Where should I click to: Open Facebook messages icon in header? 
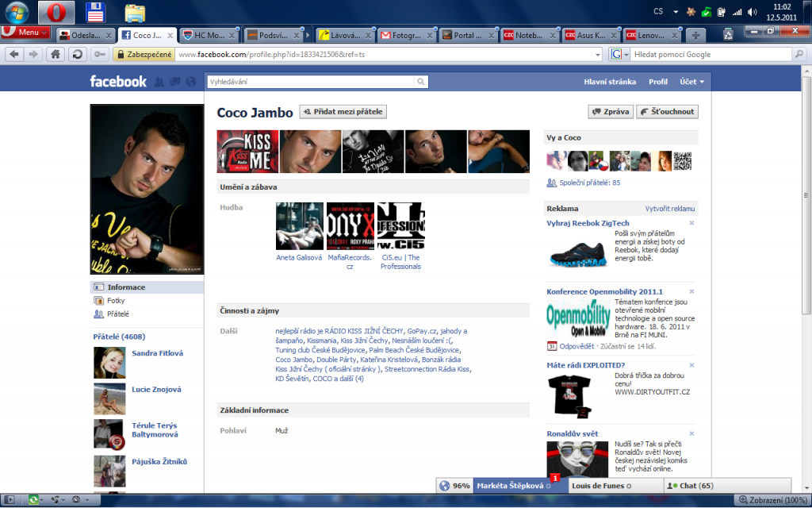pos(175,82)
